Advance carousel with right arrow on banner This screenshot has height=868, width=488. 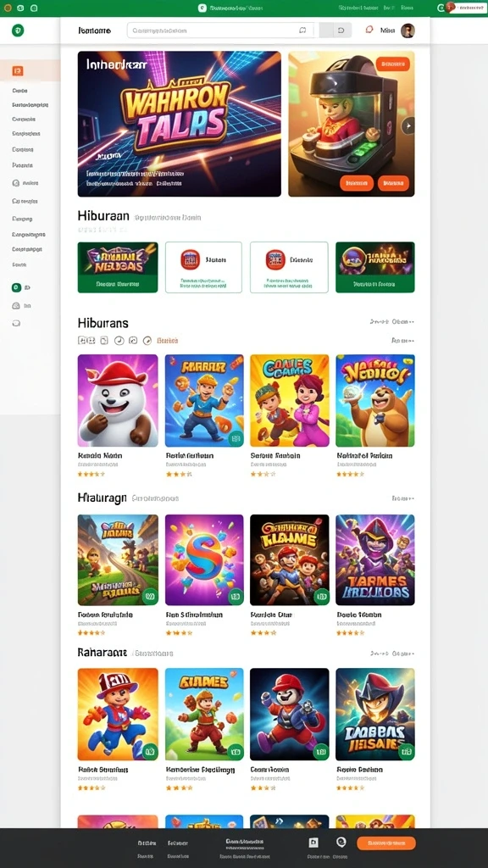[x=408, y=125]
